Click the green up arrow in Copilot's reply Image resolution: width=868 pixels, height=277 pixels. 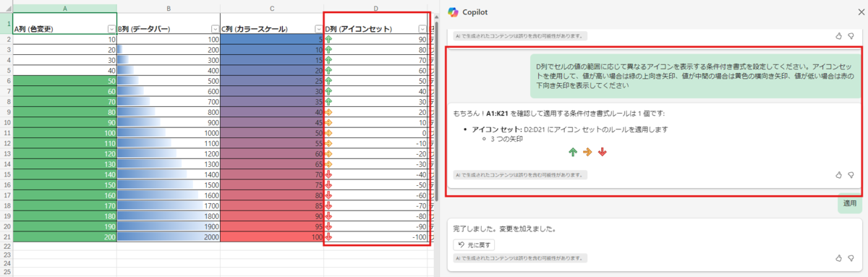click(x=572, y=153)
